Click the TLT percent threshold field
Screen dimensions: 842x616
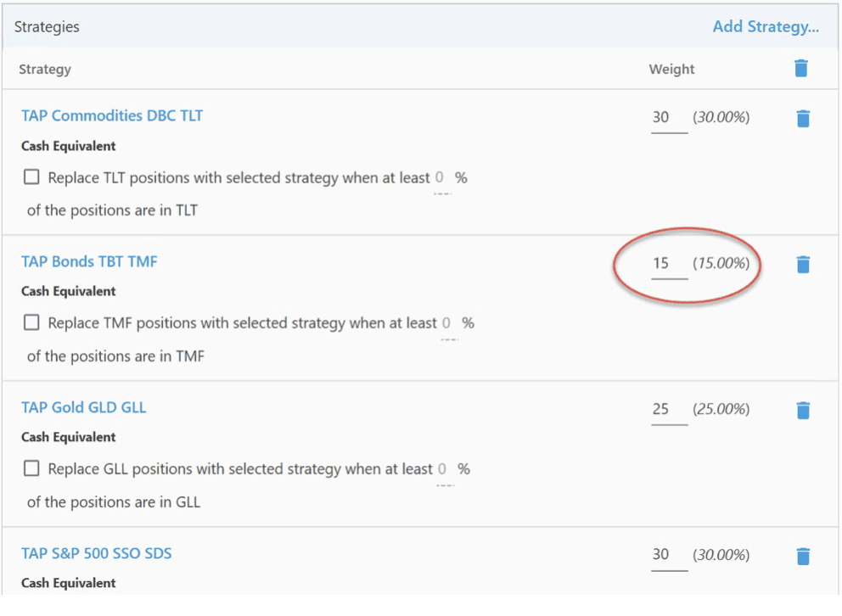pos(441,178)
